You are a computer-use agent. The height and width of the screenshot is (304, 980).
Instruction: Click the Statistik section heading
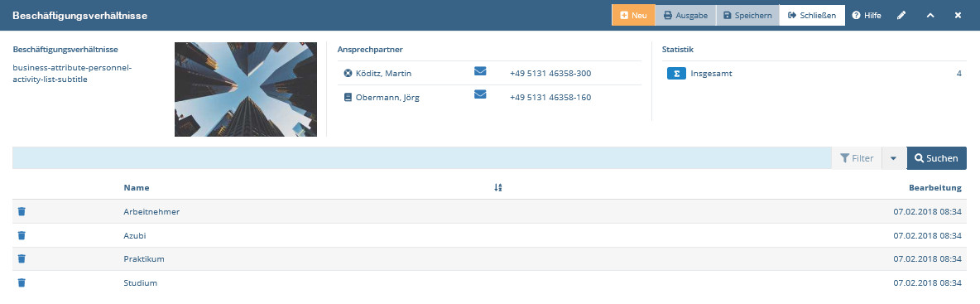point(678,50)
